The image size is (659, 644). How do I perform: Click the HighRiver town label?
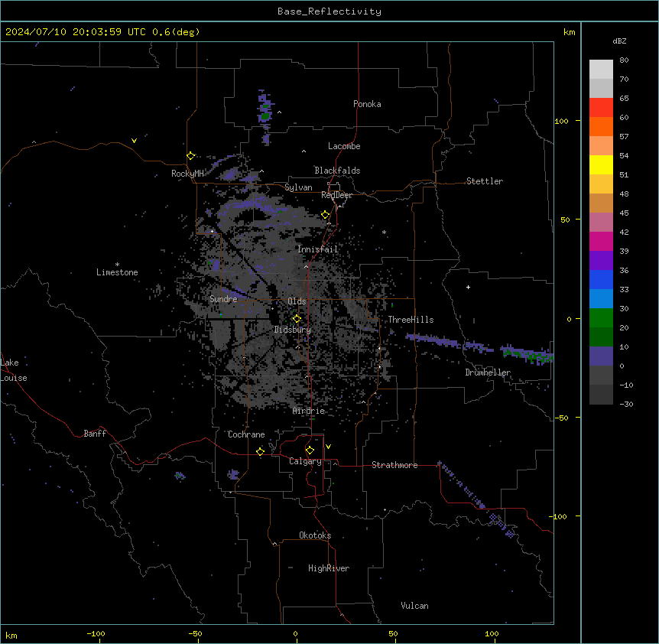click(x=329, y=568)
